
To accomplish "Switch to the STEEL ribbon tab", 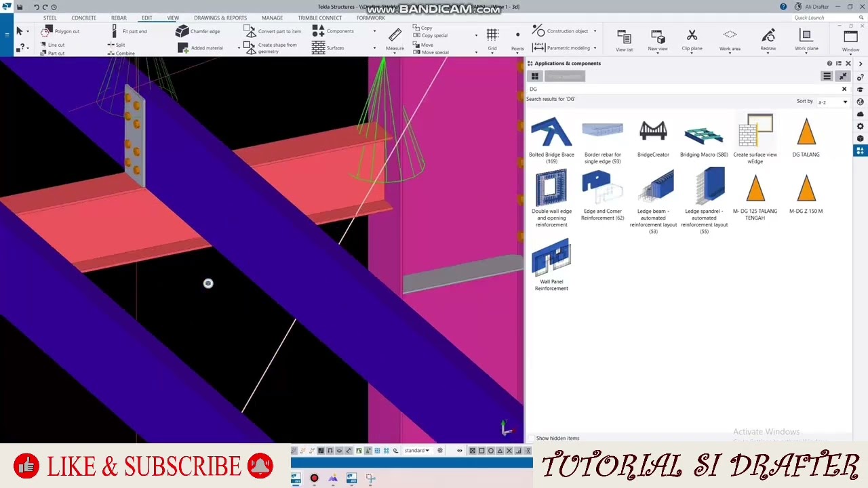I will point(50,18).
